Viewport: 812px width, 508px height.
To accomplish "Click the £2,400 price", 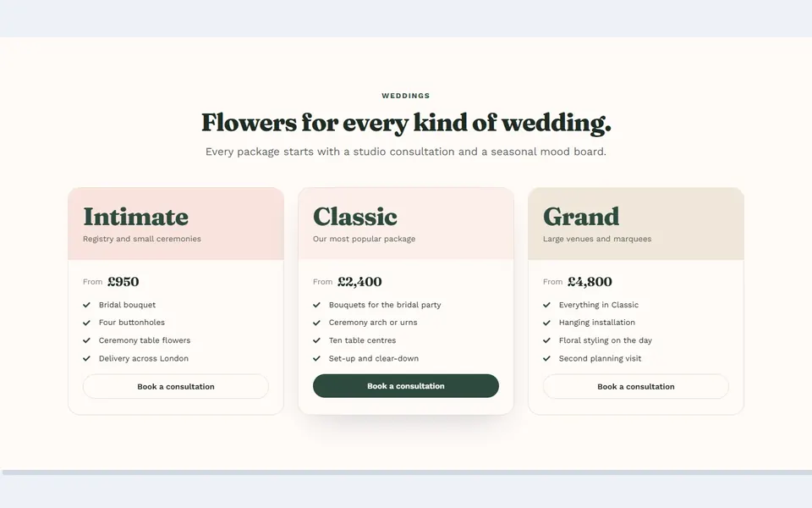I will pyautogui.click(x=359, y=281).
